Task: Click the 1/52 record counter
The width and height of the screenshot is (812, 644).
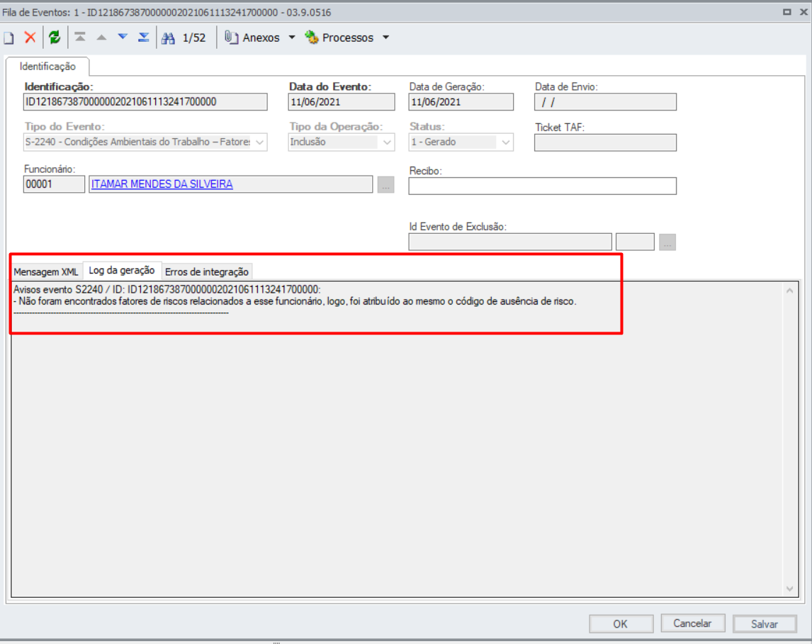Action: coord(194,38)
